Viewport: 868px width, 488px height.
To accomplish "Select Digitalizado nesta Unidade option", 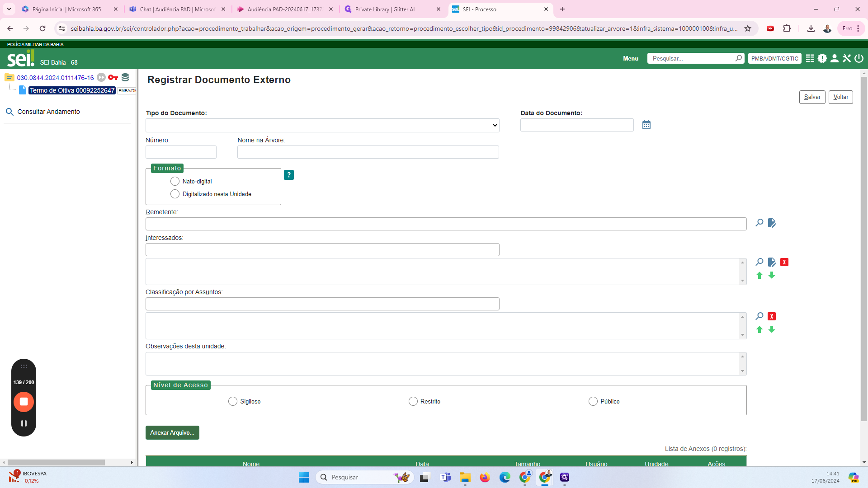I will point(175,194).
